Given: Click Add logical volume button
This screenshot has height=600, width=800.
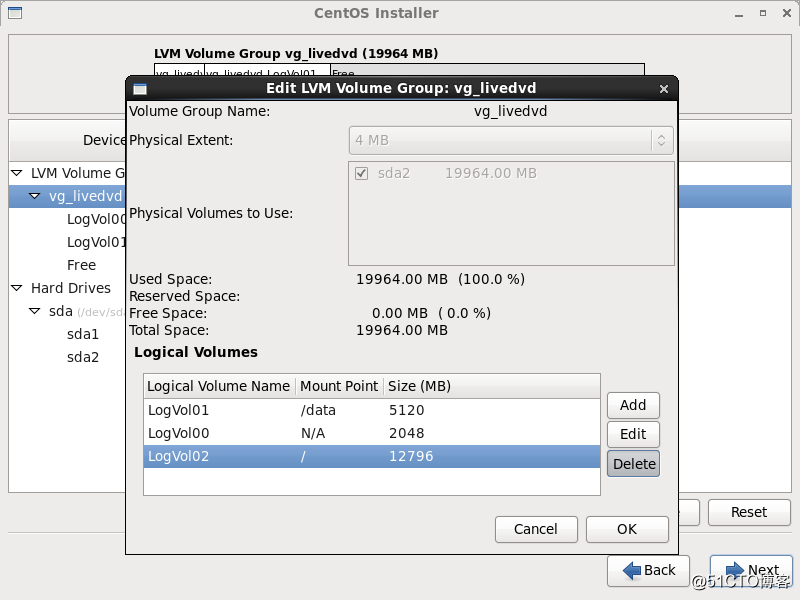Looking at the screenshot, I should tap(633, 405).
